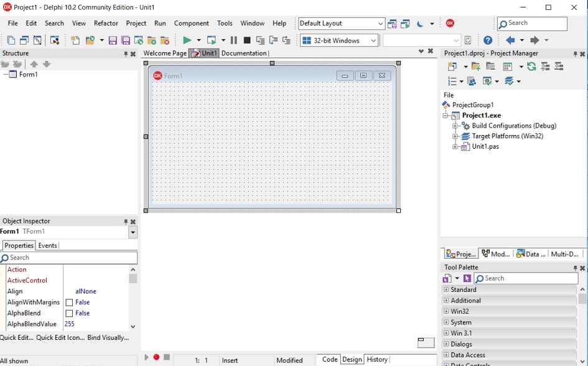Image resolution: width=588 pixels, height=366 pixels.
Task: Switch to the History tab
Action: pos(377,359)
